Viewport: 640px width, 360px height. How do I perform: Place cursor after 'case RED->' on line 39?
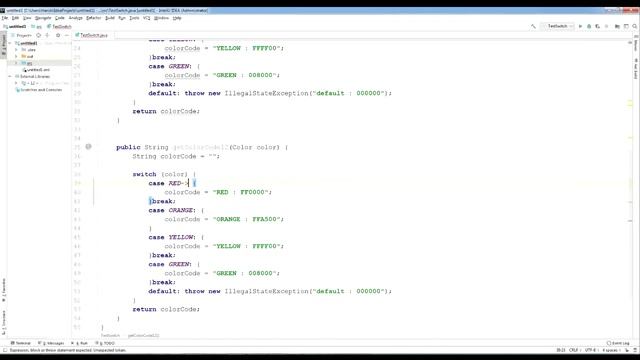(189, 183)
